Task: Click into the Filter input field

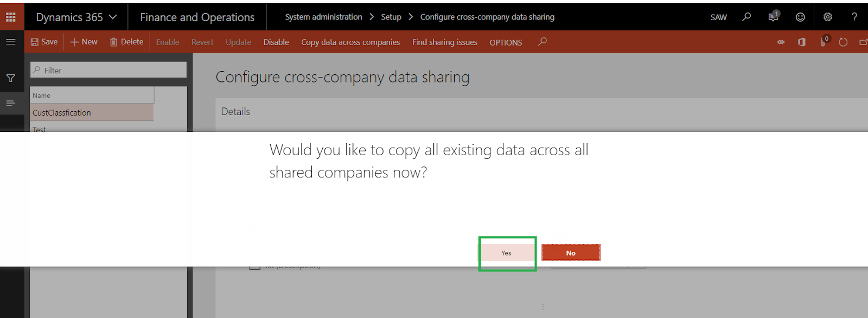Action: point(108,70)
